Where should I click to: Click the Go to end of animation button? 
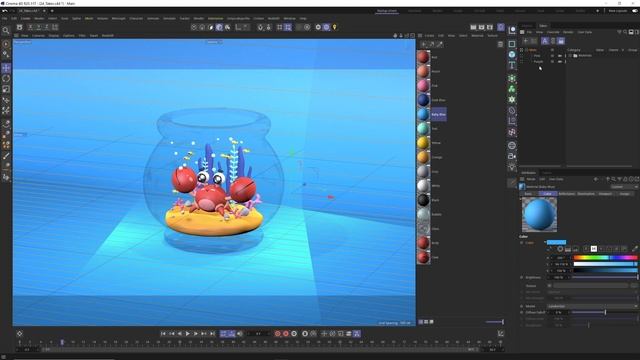pos(212,333)
